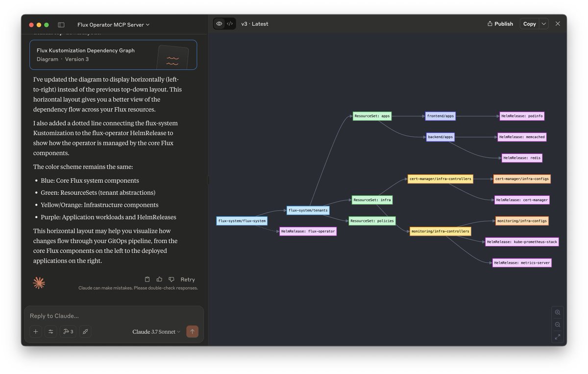The width and height of the screenshot is (588, 374).
Task: Fit the diagram to screen
Action: [558, 337]
